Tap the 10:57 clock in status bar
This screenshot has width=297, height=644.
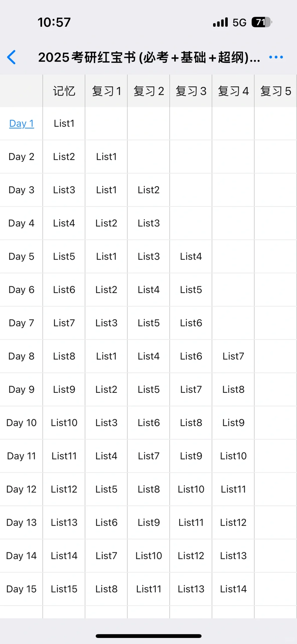[x=54, y=22]
